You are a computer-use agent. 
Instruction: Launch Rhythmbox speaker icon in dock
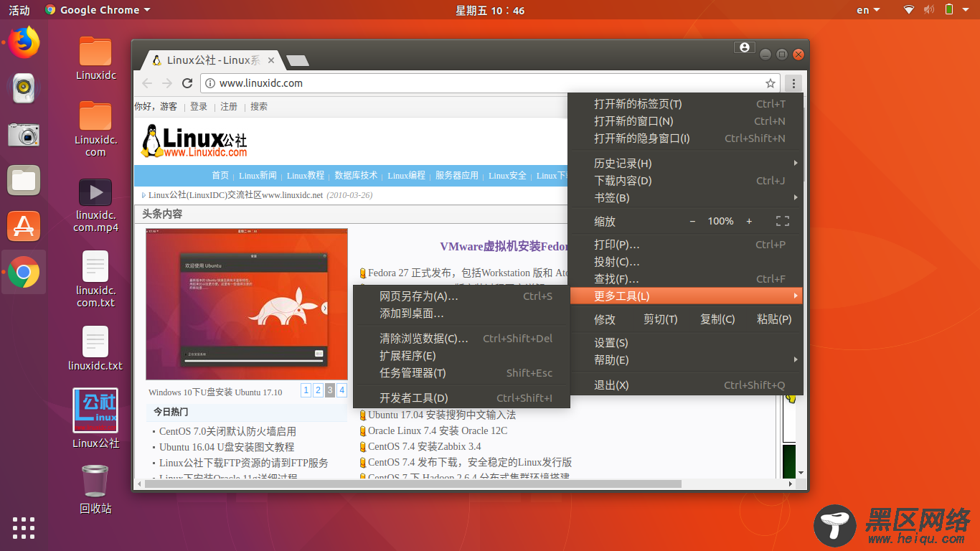pos(24,88)
